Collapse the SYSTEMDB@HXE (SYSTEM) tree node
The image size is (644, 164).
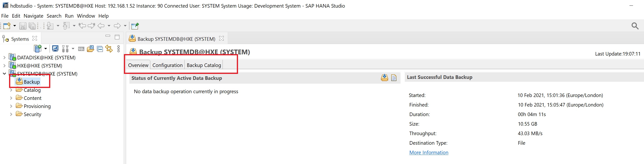point(4,74)
